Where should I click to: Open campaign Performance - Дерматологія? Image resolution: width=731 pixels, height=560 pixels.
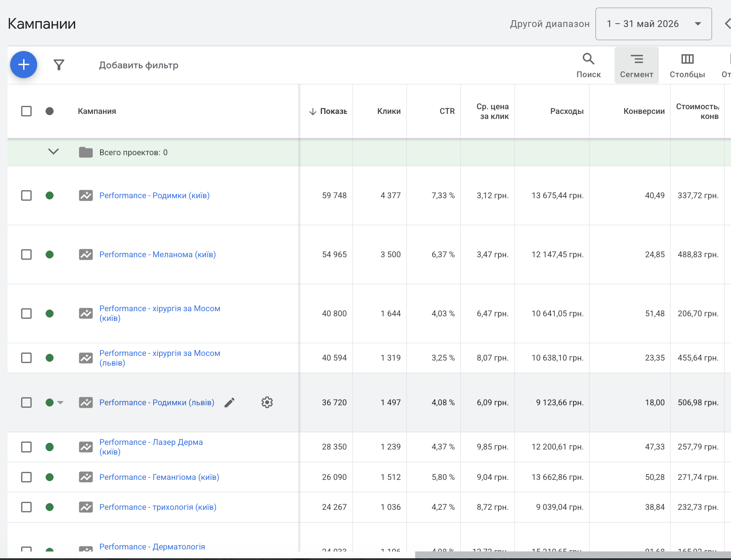click(x=152, y=547)
